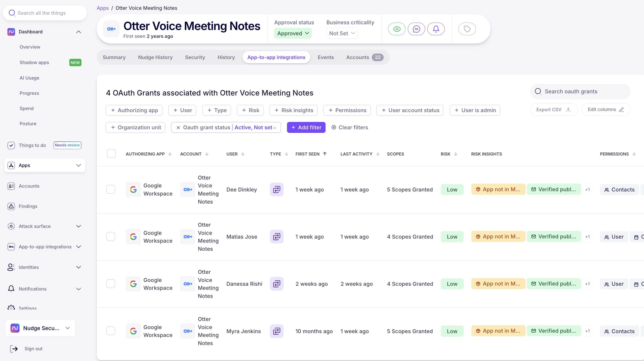Click Google logo in Myra Jenkins row
The height and width of the screenshot is (361, 644).
pos(133,331)
